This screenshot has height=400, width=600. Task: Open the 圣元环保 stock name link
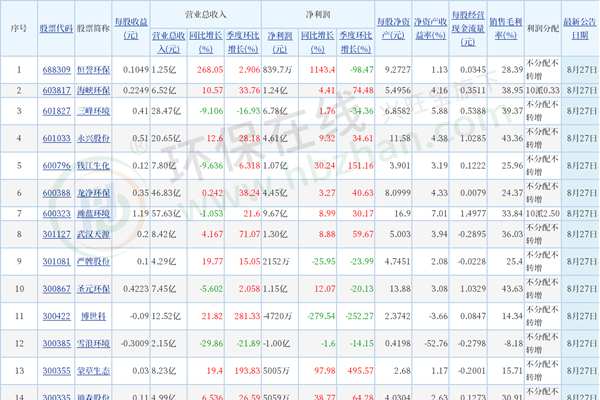(94, 289)
